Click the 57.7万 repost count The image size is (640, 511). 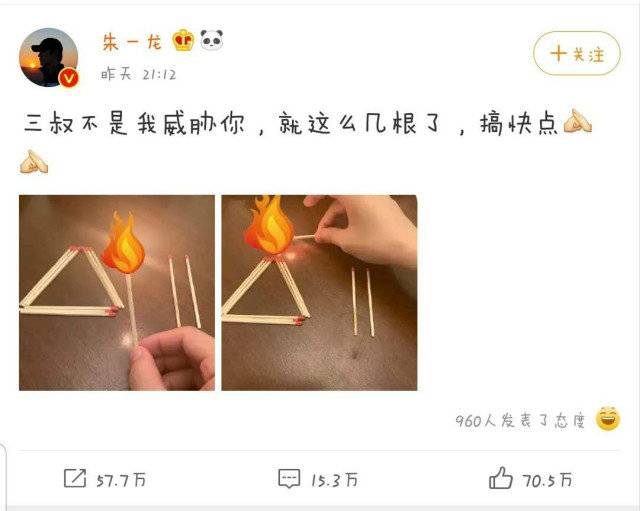[x=121, y=480]
